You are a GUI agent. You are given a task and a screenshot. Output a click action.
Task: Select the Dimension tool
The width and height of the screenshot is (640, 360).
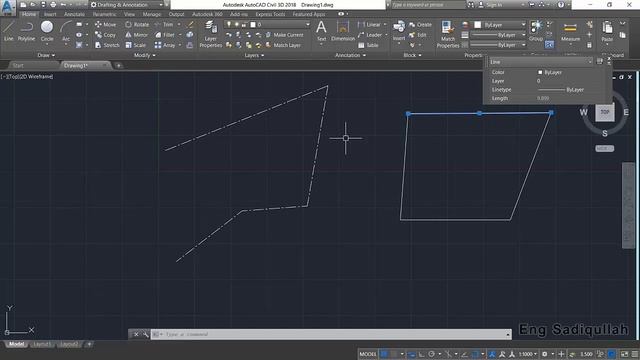(x=343, y=31)
